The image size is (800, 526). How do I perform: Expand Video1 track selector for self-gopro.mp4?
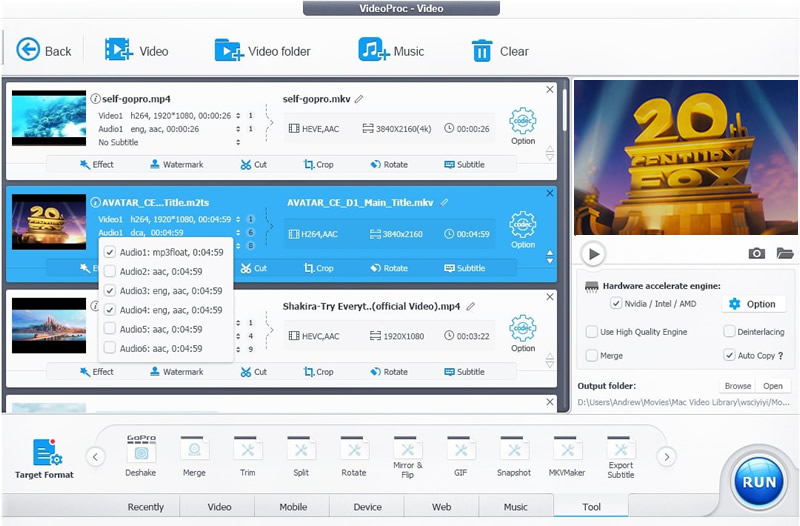238,116
